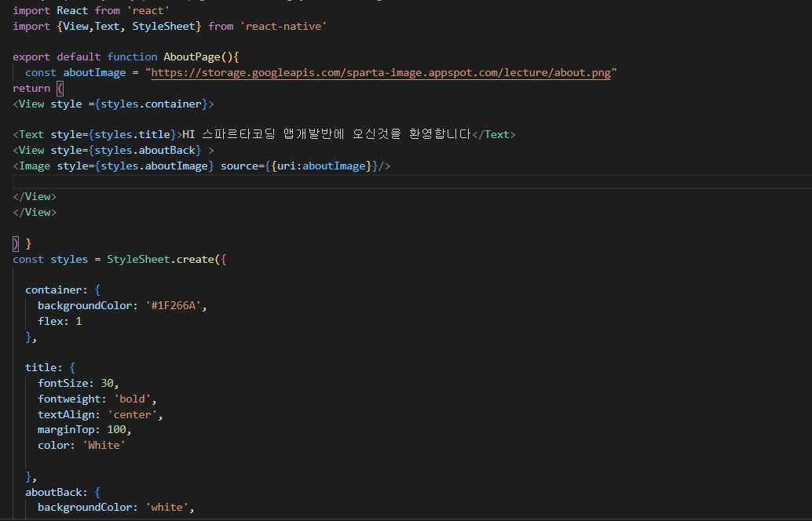Click the container style key

pos(53,290)
